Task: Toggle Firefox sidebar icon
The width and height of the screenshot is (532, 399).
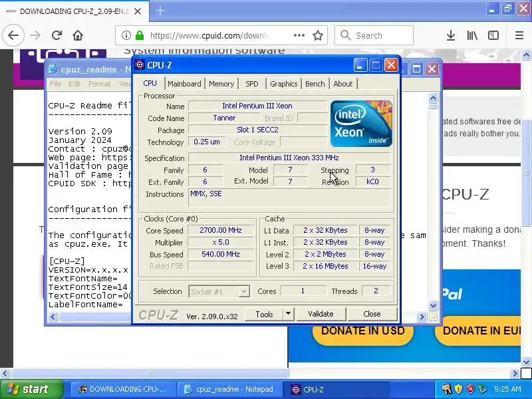Action: [x=493, y=35]
